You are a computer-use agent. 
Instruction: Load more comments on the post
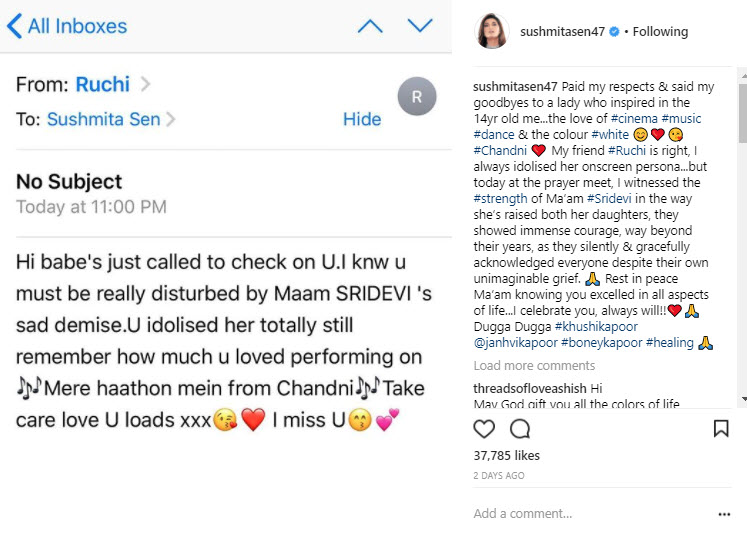(x=534, y=366)
